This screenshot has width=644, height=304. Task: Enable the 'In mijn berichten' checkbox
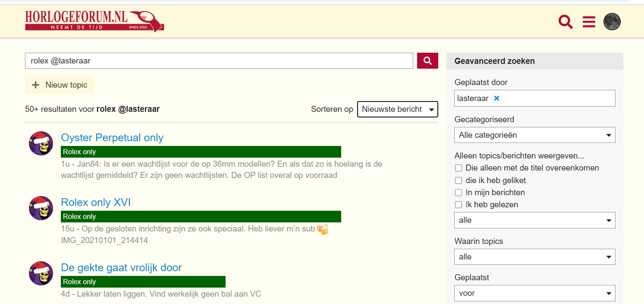point(459,193)
